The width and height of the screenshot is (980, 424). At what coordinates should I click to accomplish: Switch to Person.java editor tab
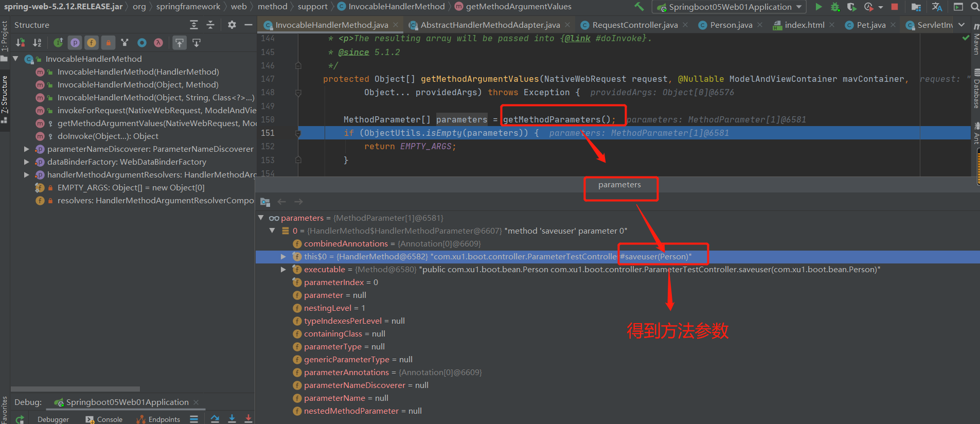coord(730,25)
